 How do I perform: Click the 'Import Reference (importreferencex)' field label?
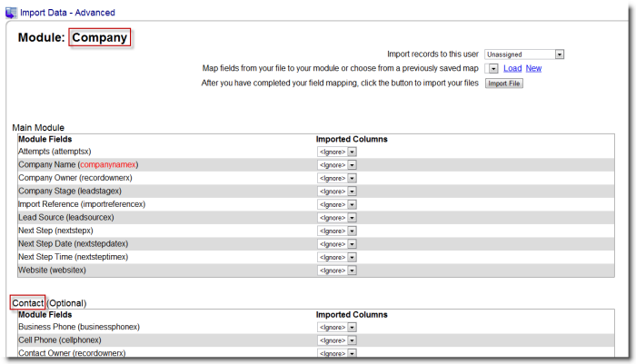[82, 204]
